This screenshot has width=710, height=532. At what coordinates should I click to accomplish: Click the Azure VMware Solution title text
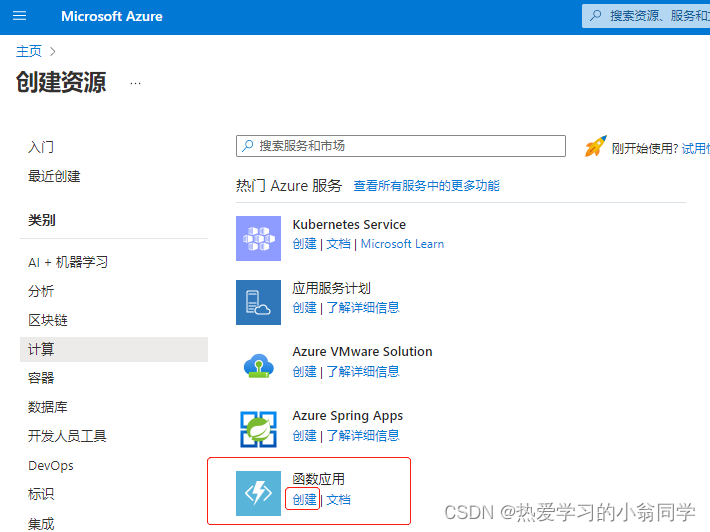(x=362, y=352)
